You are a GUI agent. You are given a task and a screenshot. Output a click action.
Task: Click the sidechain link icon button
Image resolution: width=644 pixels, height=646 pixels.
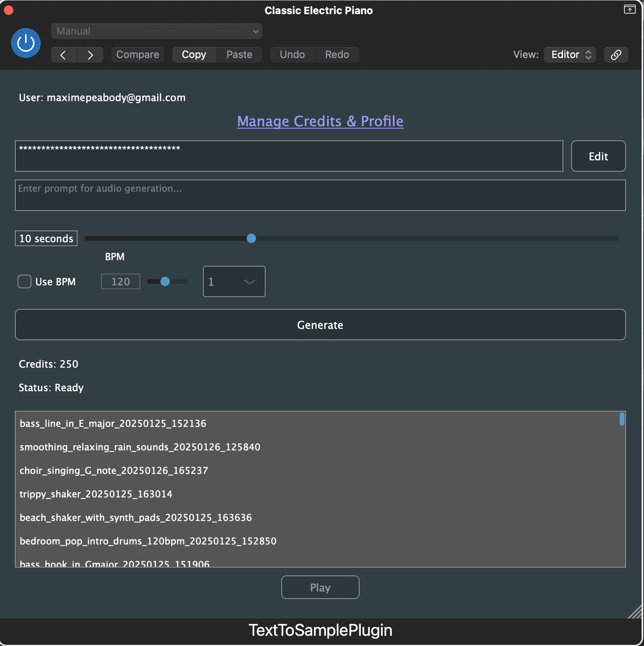tap(616, 55)
